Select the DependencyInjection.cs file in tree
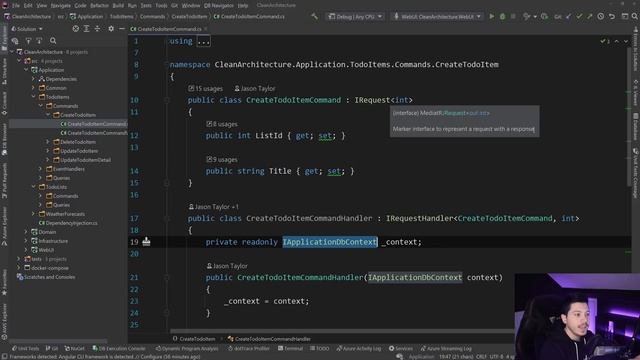Image resolution: width=640 pixels, height=360 pixels. pos(68,223)
